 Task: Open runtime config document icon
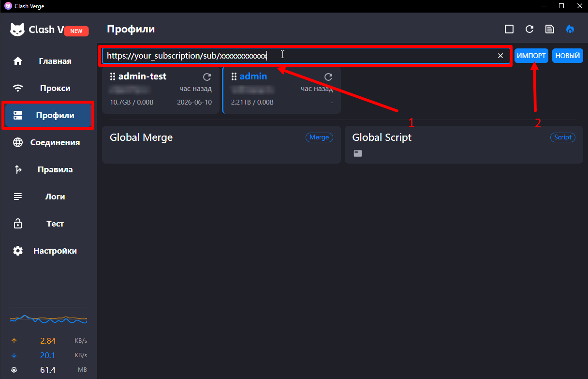(x=550, y=29)
